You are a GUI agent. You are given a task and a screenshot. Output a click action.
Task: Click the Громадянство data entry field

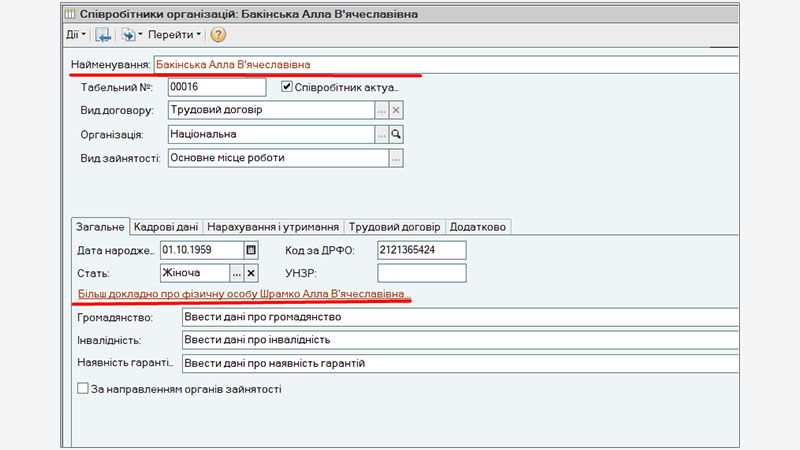(x=458, y=318)
